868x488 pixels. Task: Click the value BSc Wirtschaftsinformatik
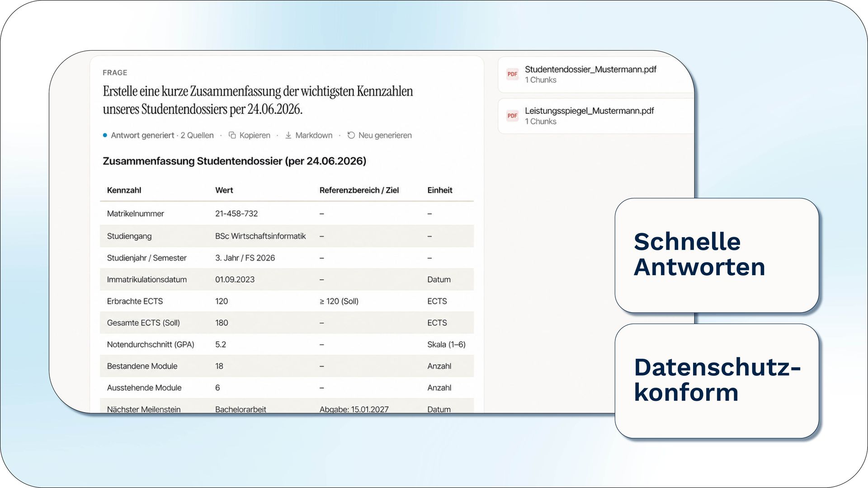(x=260, y=236)
